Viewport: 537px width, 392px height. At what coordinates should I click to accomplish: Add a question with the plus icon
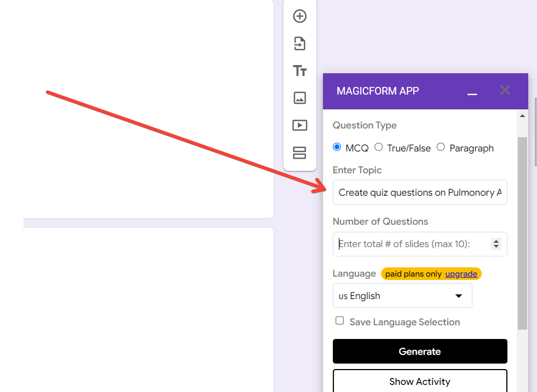[299, 16]
